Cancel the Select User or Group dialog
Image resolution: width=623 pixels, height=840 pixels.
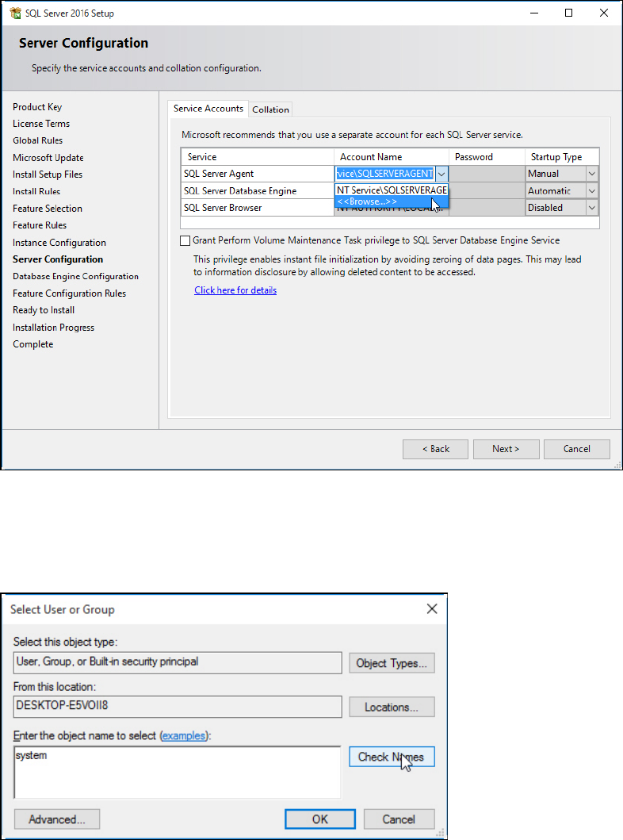[x=399, y=819]
